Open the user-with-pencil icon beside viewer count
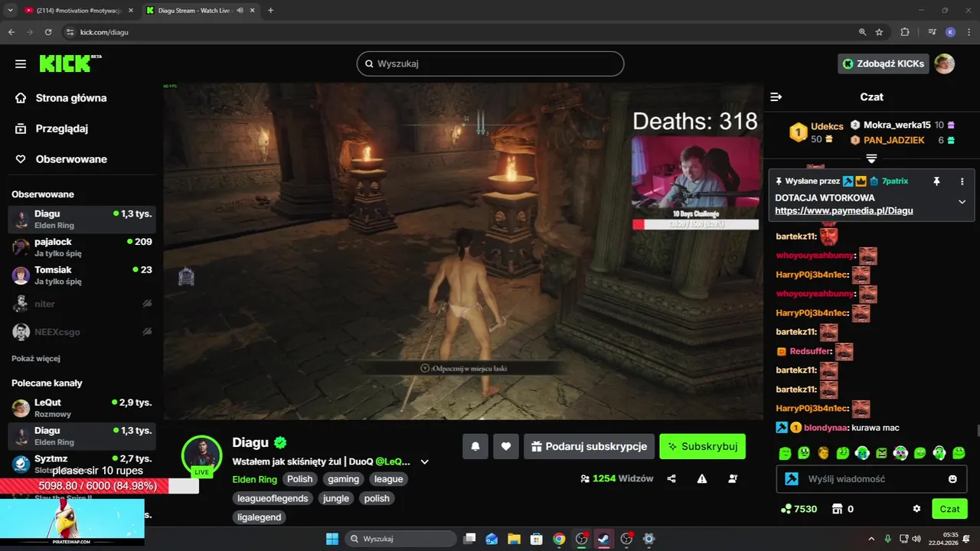The height and width of the screenshot is (551, 980). pos(733,479)
